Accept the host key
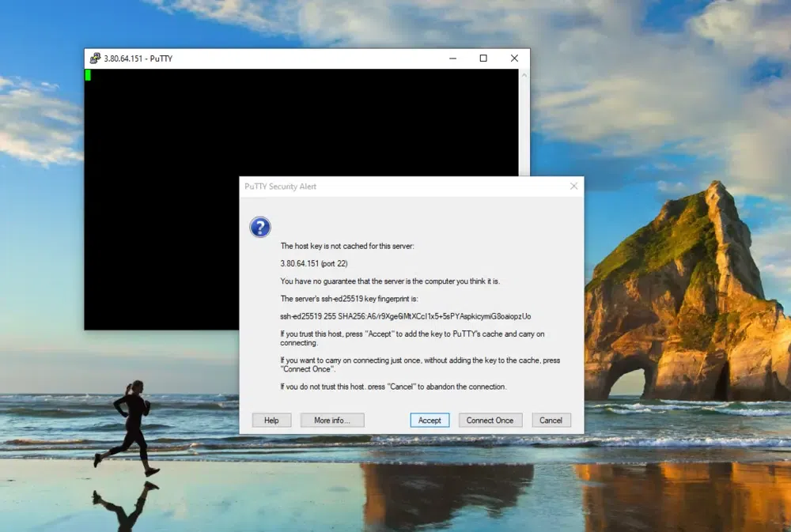 click(430, 420)
